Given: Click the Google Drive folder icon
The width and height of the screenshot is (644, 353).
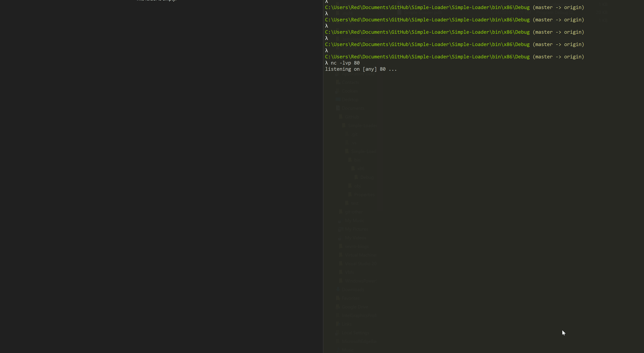Looking at the screenshot, I should click(338, 307).
